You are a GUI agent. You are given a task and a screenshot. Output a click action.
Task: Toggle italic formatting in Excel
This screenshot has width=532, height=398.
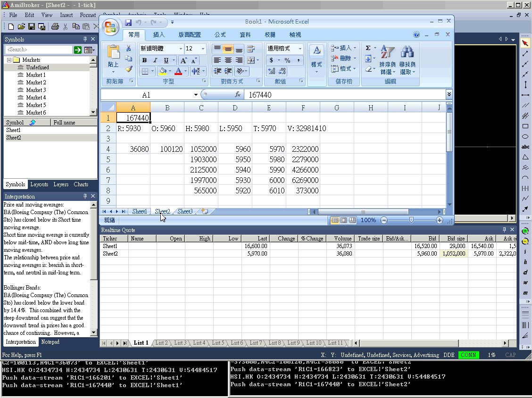pos(155,60)
